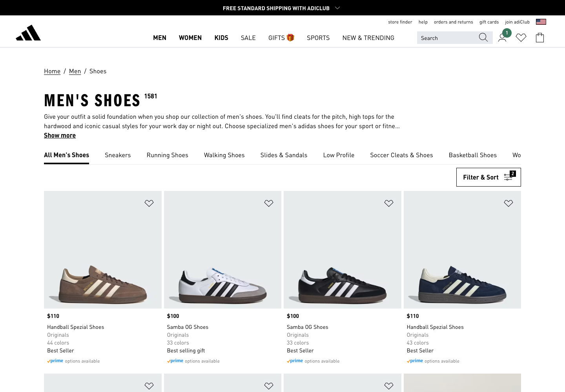Wishlist the black Samba OG Shoes
This screenshot has height=392, width=565.
(389, 203)
